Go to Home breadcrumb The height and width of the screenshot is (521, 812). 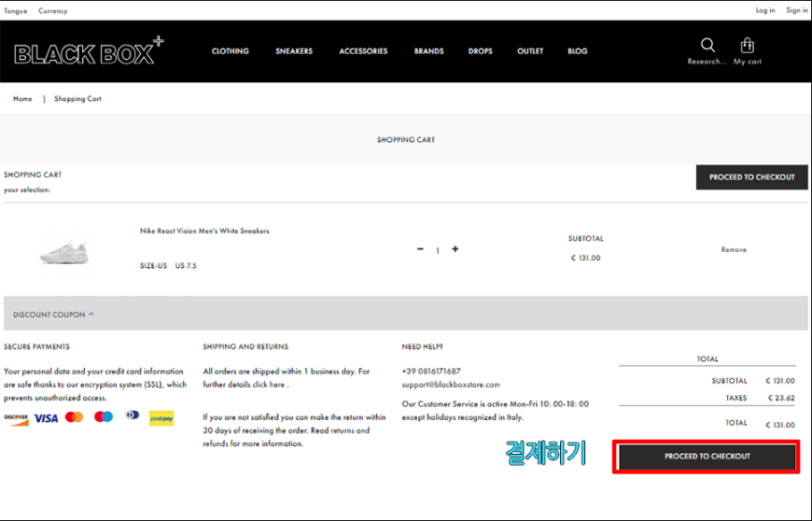22,98
